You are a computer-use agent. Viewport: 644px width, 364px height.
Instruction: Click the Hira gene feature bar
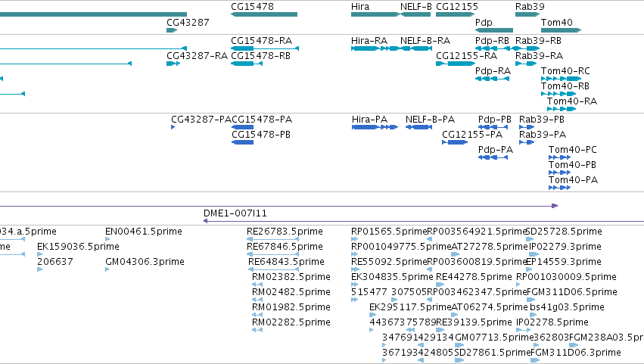click(x=375, y=14)
